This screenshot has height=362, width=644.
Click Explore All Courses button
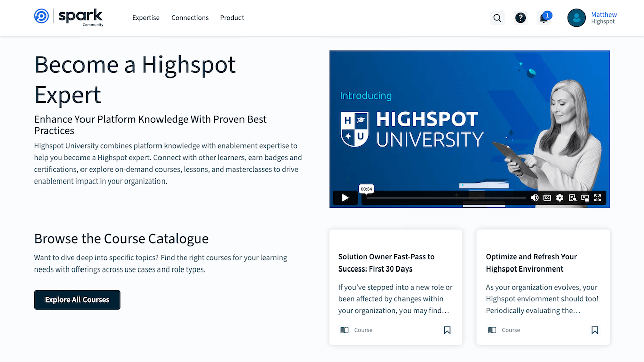pos(77,300)
